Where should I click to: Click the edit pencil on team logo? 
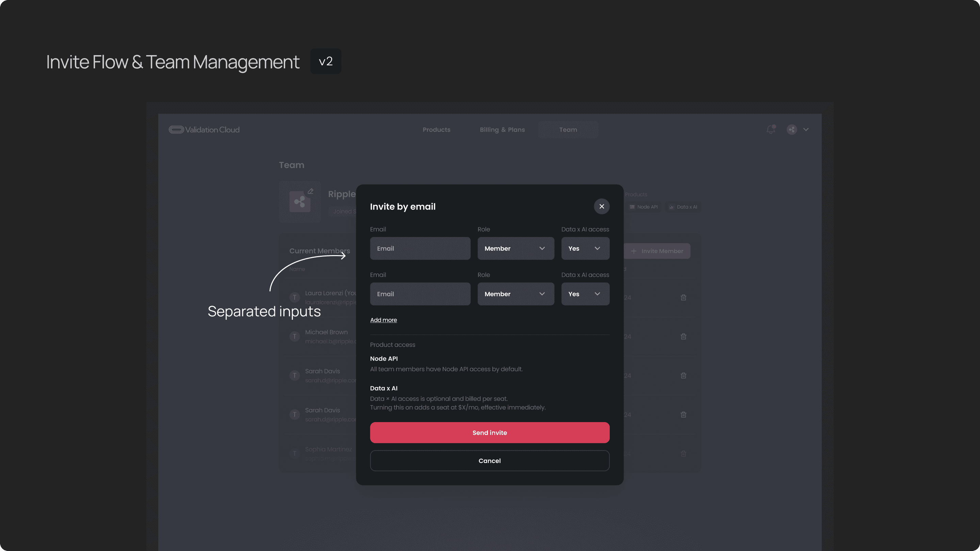coord(310,191)
